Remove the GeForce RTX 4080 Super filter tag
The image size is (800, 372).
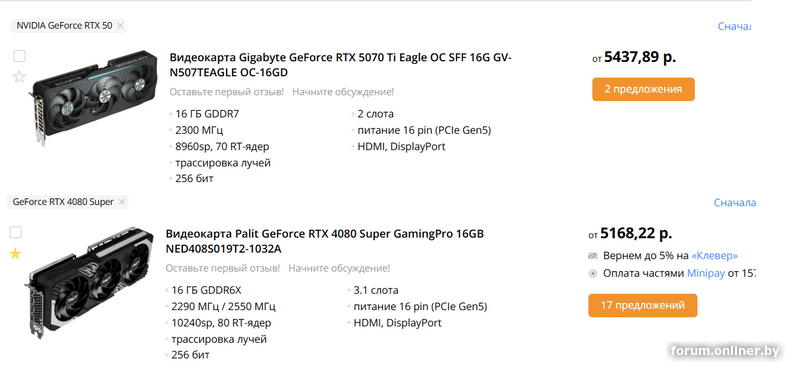(x=121, y=202)
